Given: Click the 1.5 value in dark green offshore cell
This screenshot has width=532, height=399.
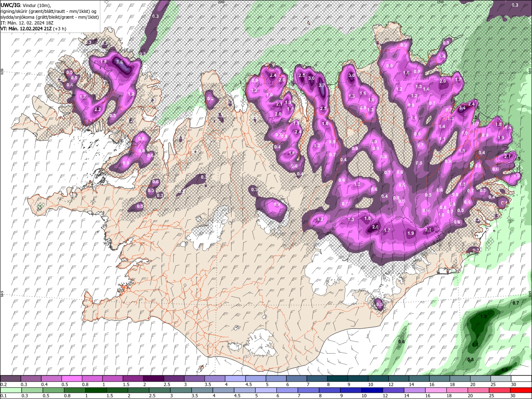Looking at the screenshot, I should [483, 316].
